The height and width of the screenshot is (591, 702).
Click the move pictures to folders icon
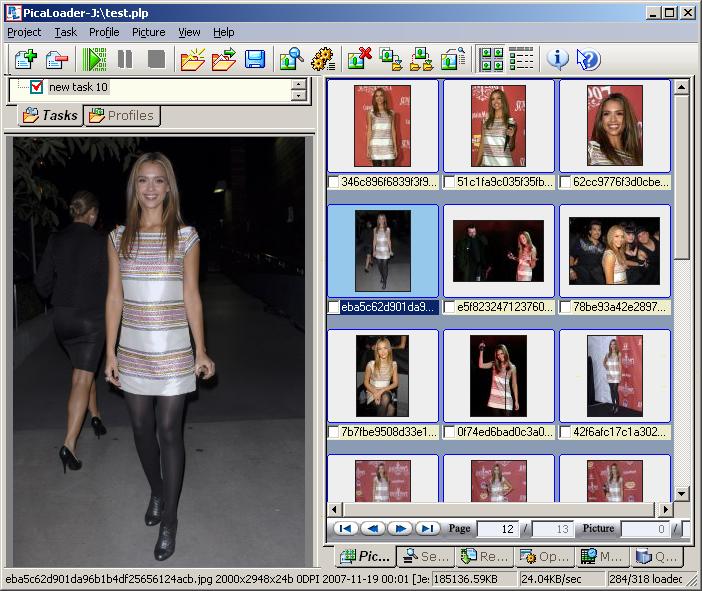click(421, 59)
